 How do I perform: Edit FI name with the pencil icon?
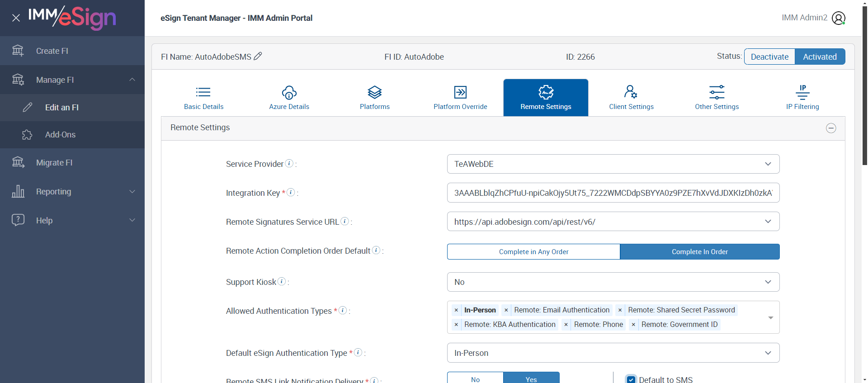[x=258, y=56]
